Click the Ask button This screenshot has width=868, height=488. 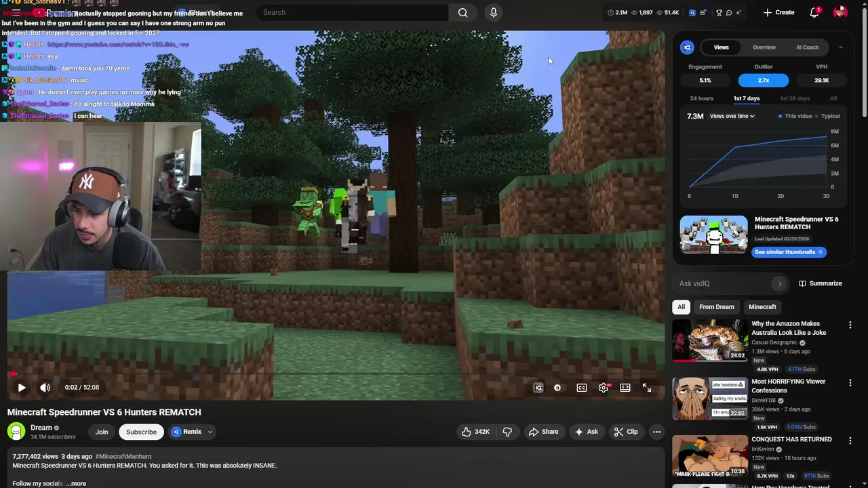[x=586, y=432]
